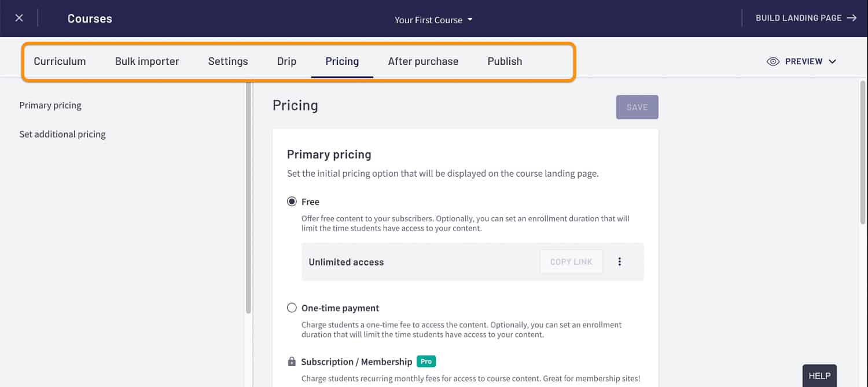
Task: Click the lock icon beside Subscription / Membership
Action: click(x=292, y=362)
